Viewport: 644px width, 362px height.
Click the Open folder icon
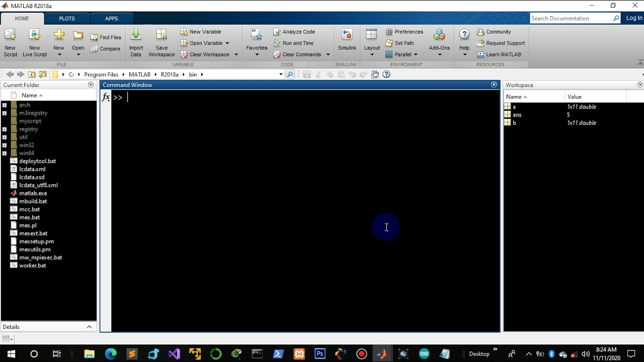click(78, 35)
